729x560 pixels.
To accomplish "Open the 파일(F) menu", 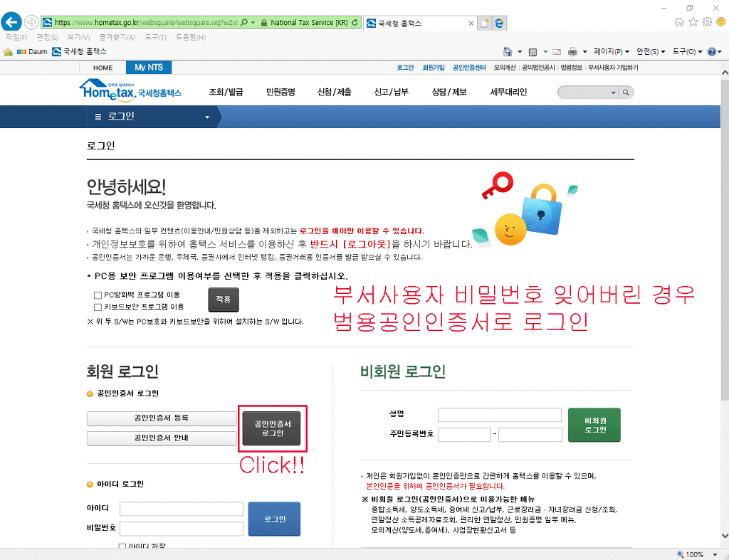I will (16, 37).
